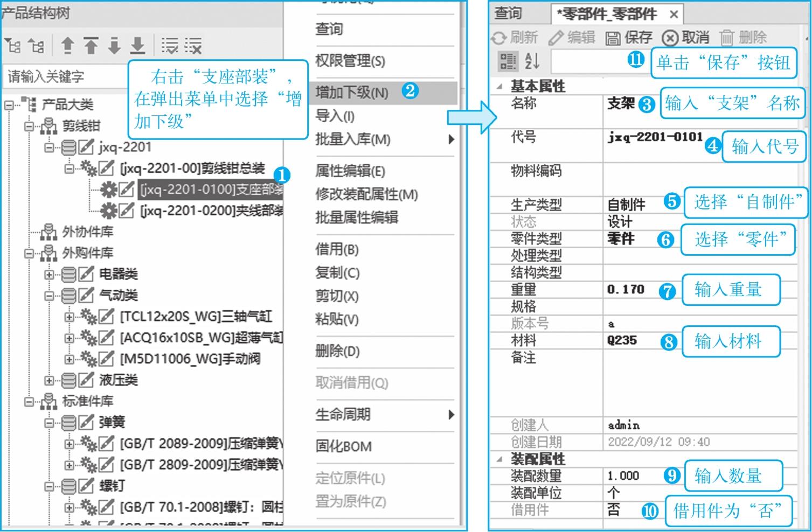Click the library icon beside 外协件库
The image size is (812, 532).
tap(48, 232)
